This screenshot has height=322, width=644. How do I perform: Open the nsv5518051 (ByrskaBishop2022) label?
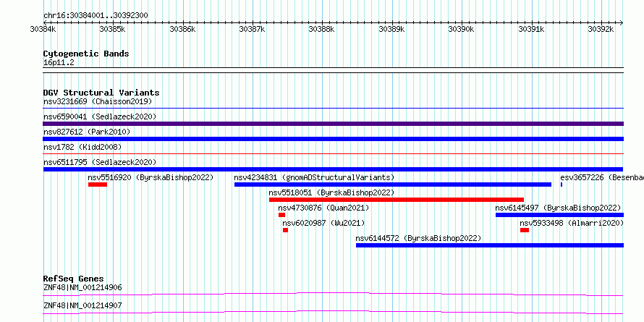[x=331, y=192]
